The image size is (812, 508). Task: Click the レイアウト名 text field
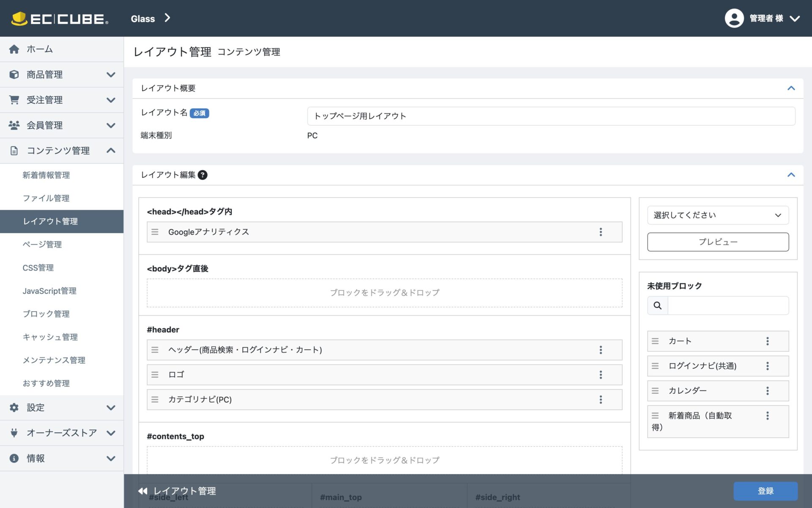551,116
